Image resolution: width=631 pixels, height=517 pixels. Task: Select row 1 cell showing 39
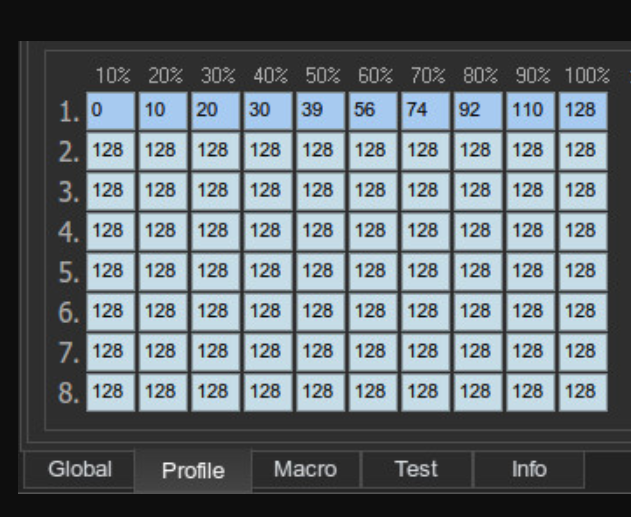tap(320, 111)
